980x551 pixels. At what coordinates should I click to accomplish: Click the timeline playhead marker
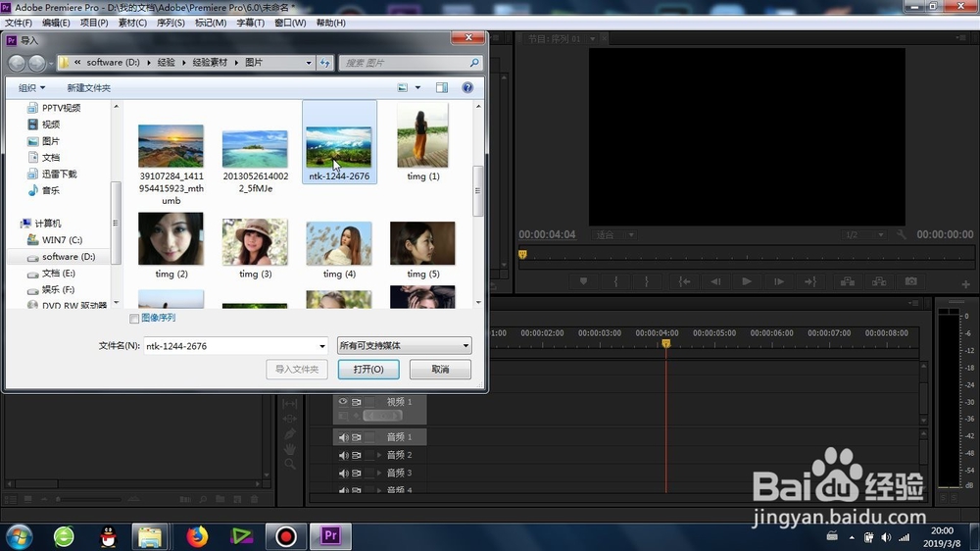coord(665,343)
